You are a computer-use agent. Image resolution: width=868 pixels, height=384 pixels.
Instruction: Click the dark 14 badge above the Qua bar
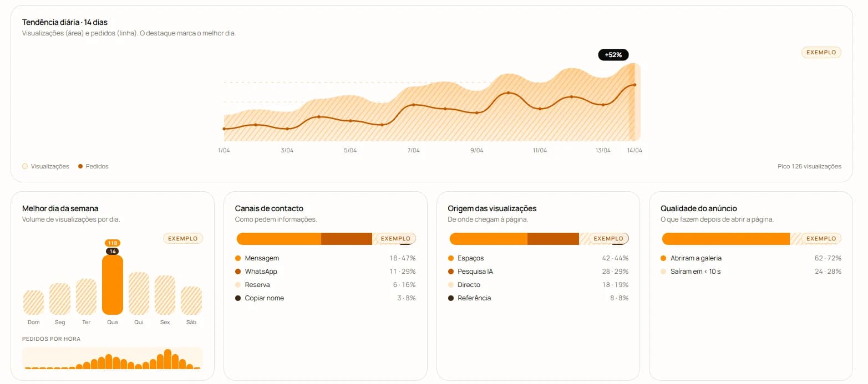pos(113,252)
